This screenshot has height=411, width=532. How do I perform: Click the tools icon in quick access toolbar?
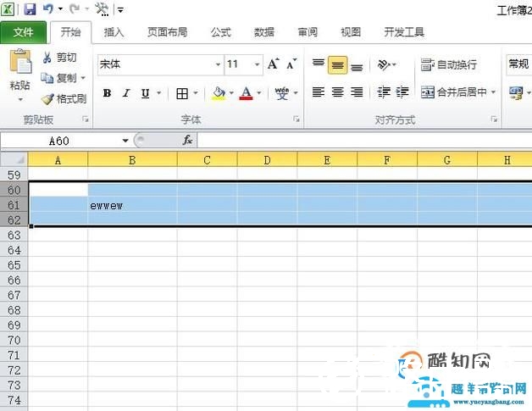tap(102, 9)
